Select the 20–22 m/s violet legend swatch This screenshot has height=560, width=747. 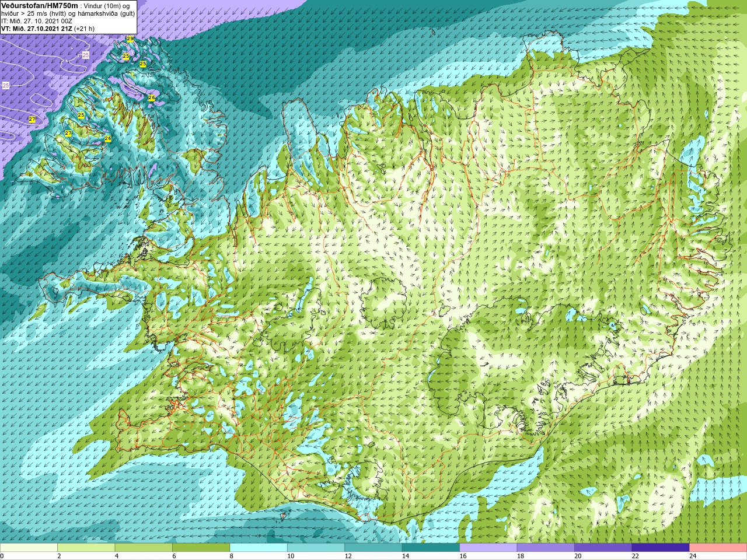pos(603,548)
